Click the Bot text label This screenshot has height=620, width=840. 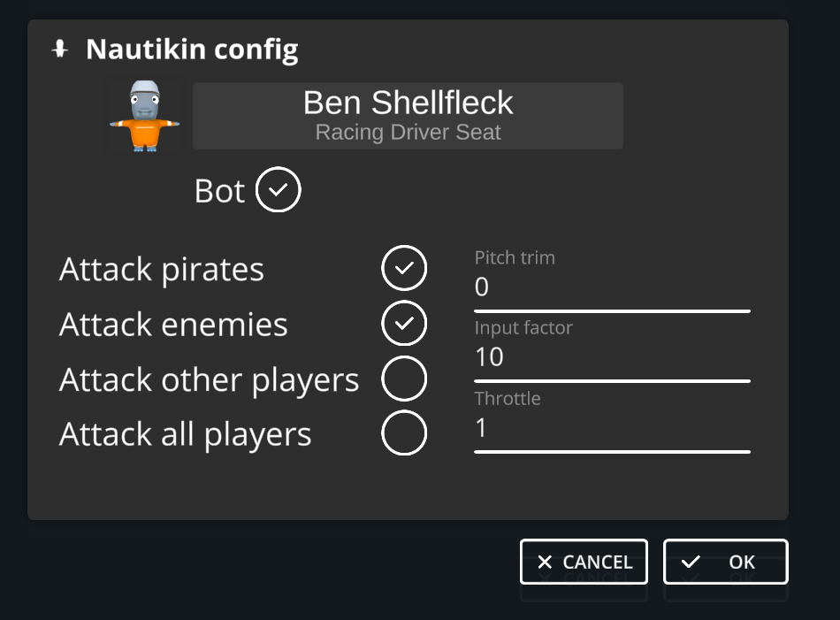point(219,192)
